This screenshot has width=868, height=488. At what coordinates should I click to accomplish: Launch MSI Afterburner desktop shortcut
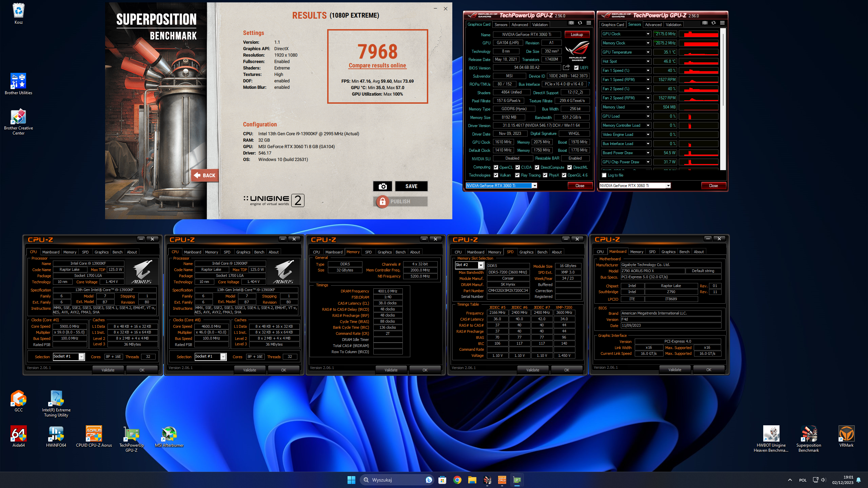(x=169, y=436)
